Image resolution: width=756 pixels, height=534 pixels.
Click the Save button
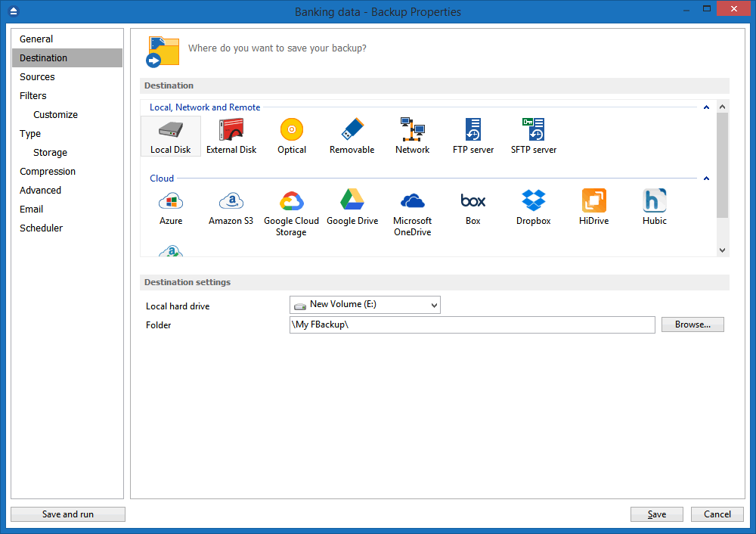(657, 514)
